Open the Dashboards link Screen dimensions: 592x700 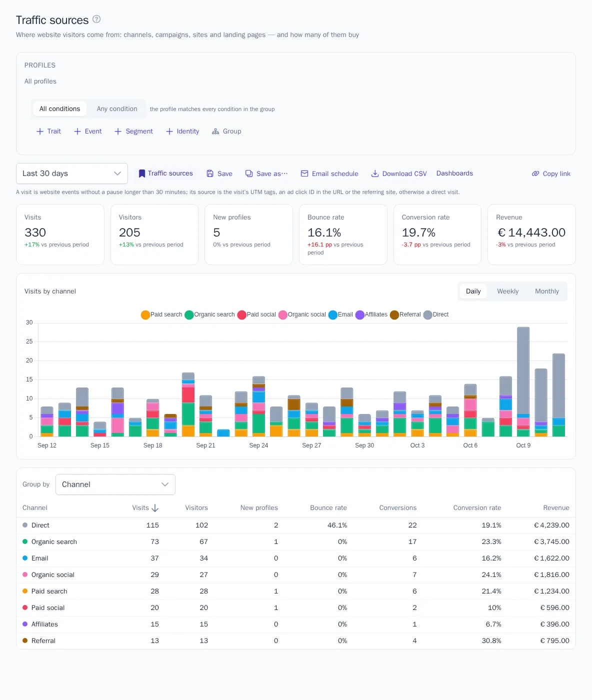coord(454,173)
